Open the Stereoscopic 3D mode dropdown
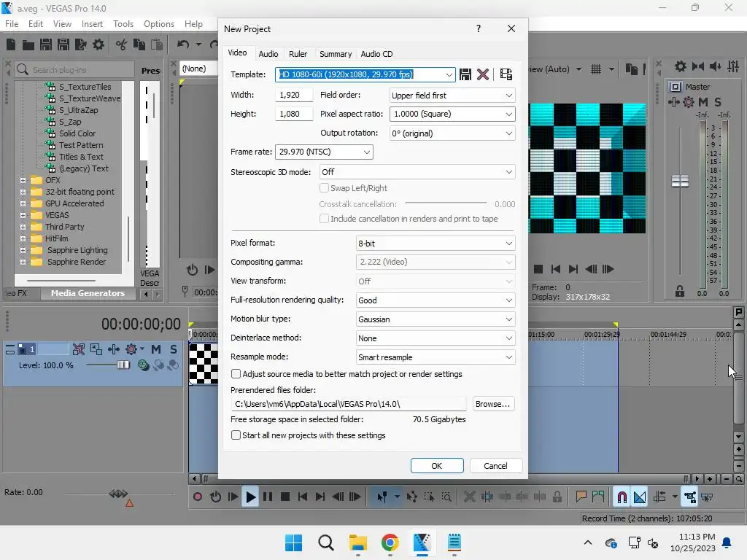Image resolution: width=747 pixels, height=560 pixels. click(x=417, y=172)
